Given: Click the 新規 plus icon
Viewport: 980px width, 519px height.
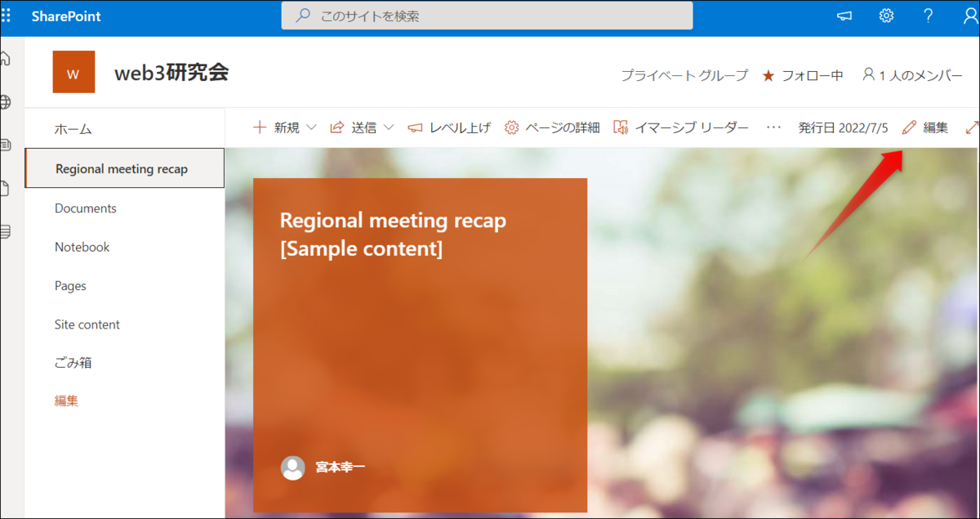Looking at the screenshot, I should coord(260,128).
